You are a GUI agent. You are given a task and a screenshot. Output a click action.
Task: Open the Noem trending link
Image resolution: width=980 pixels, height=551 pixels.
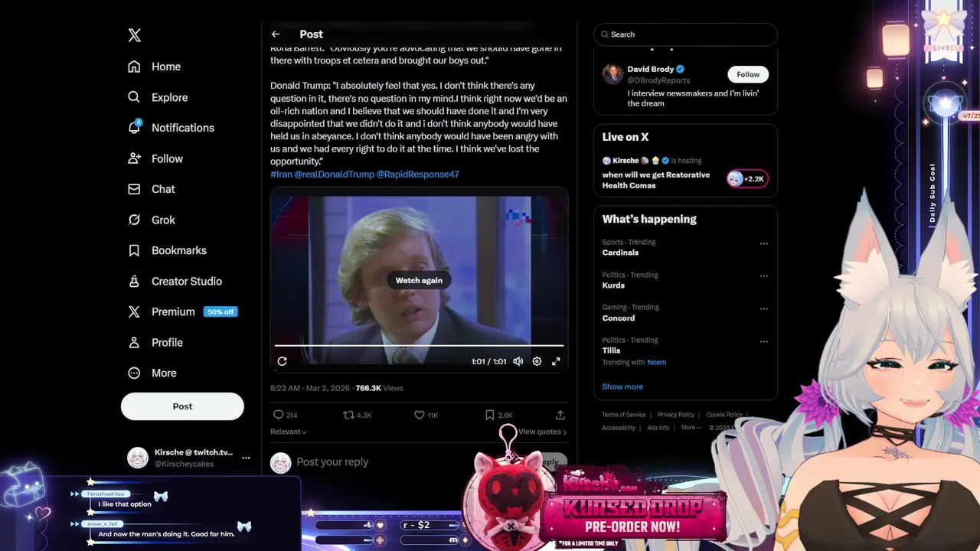click(x=656, y=362)
